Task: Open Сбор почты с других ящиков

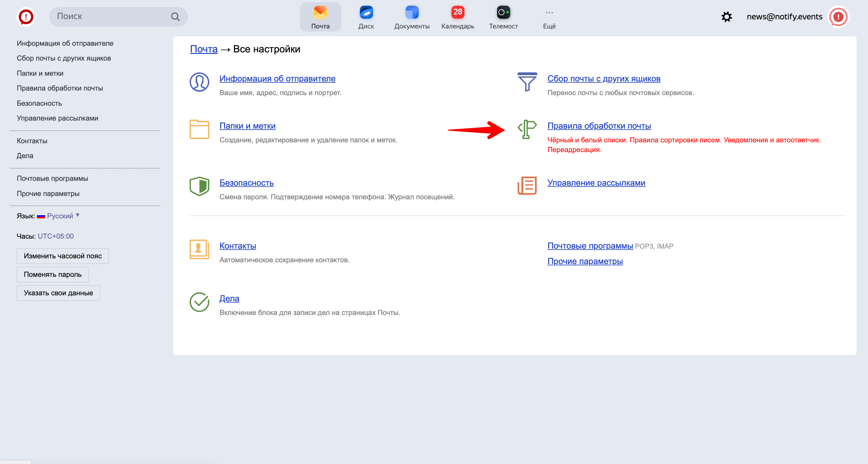Action: (604, 79)
